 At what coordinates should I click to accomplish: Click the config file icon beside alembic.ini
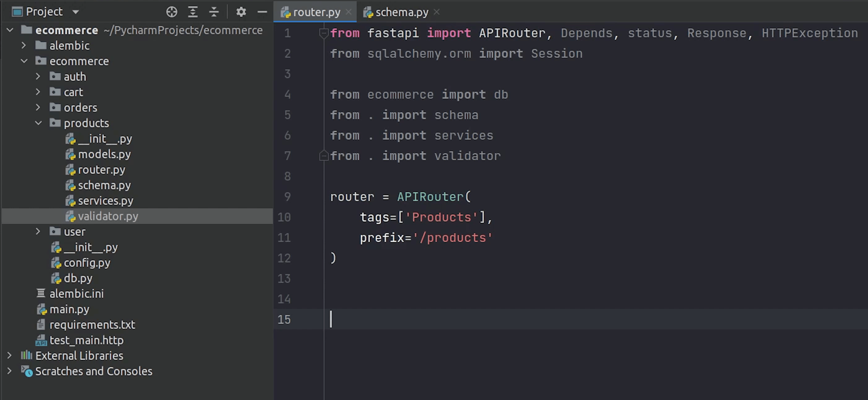coord(41,293)
